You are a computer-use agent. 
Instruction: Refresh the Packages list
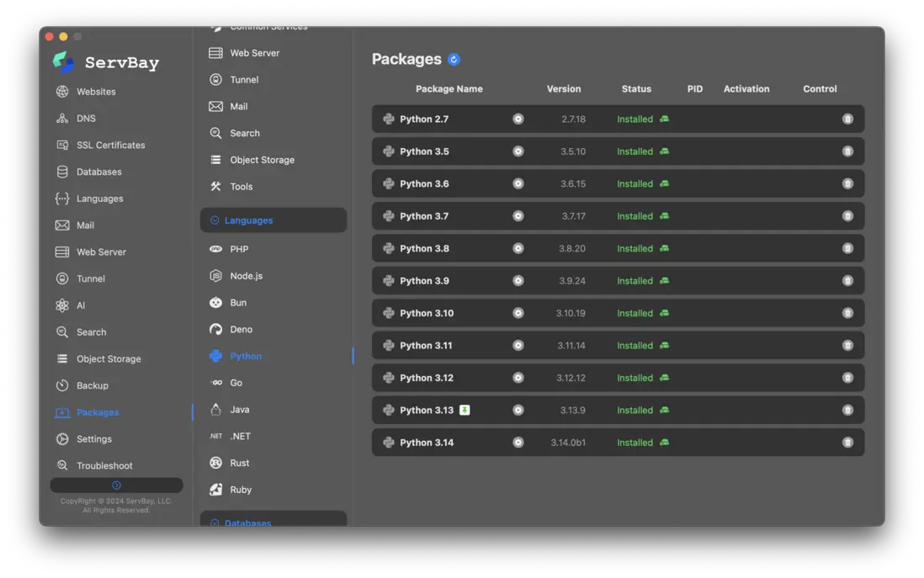pos(454,60)
